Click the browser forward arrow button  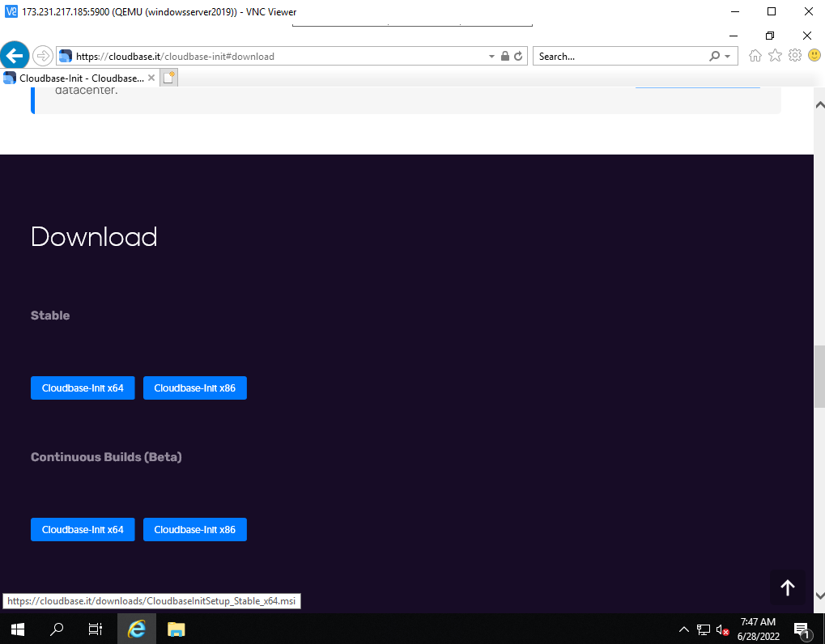43,56
